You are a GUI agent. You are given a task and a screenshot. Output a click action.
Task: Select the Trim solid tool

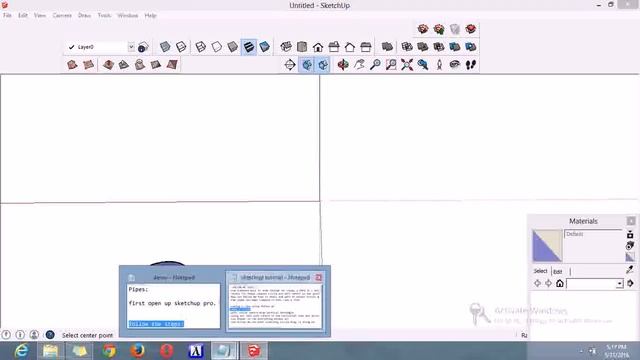[454, 47]
